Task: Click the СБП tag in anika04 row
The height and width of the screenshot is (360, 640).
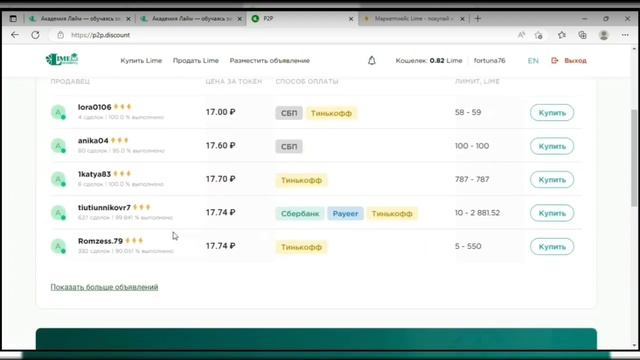Action: (x=289, y=147)
